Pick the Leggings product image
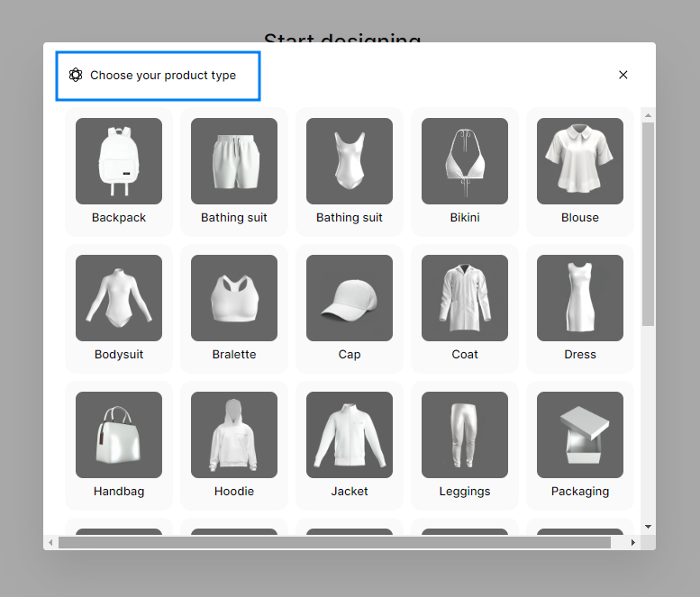 (465, 435)
